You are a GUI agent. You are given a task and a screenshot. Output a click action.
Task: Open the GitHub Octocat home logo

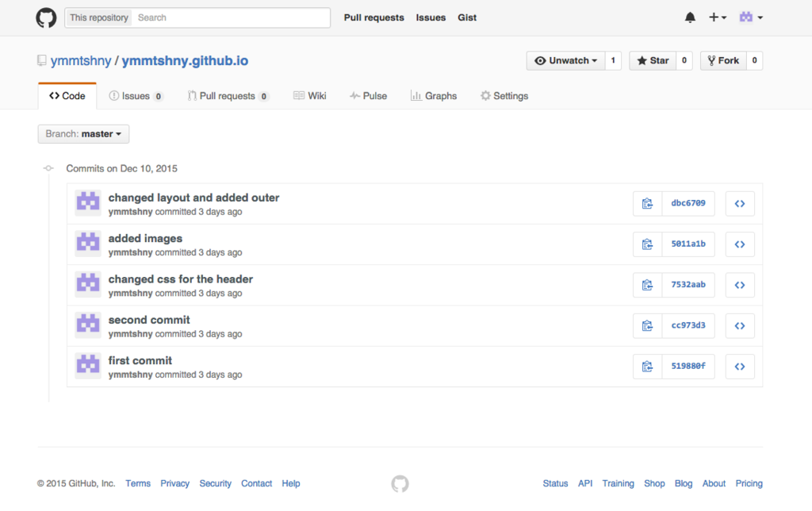tap(46, 17)
